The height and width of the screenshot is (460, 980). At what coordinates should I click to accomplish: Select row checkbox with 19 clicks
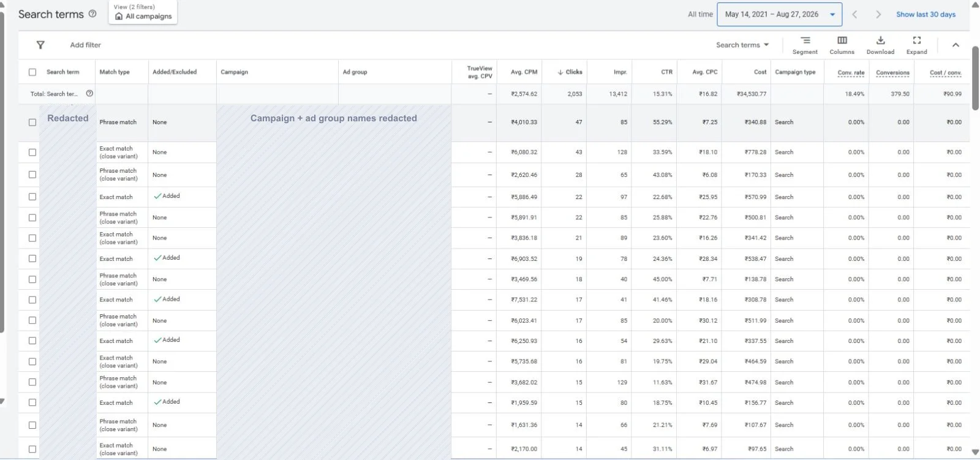click(32, 258)
